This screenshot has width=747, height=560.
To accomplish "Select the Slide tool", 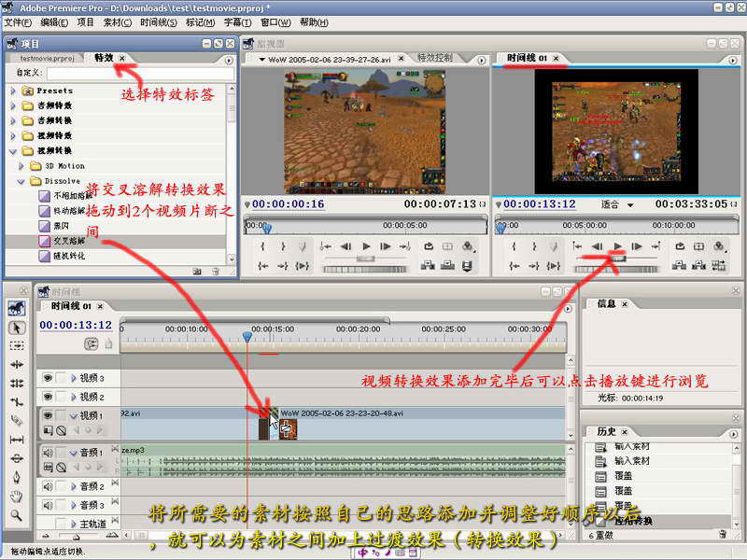I will (x=17, y=458).
